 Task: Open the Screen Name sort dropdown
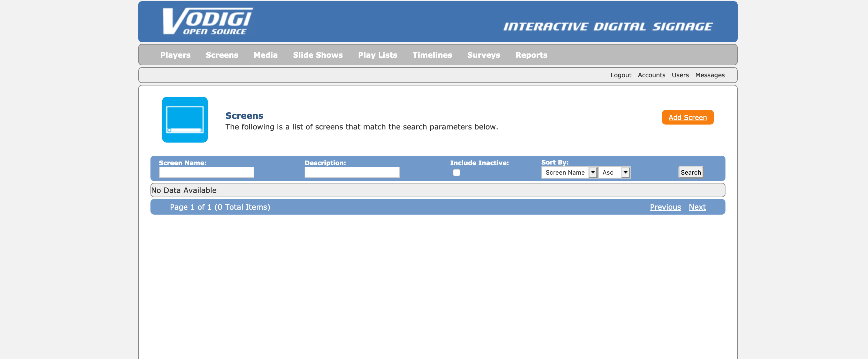point(569,172)
